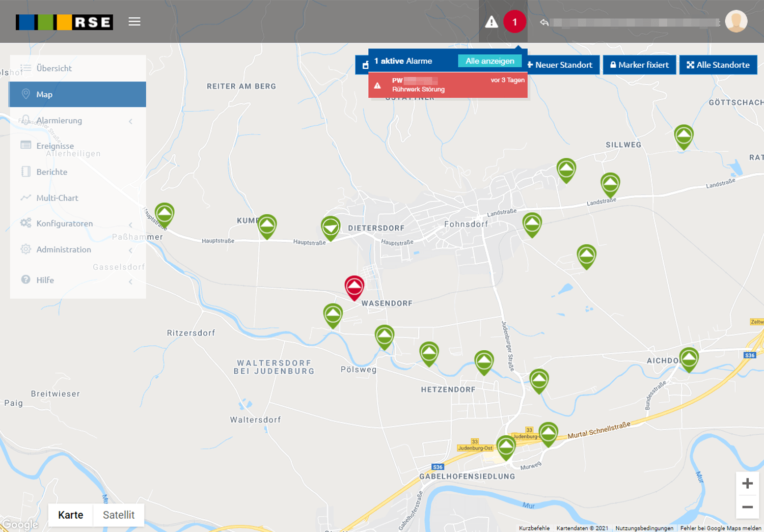Select the green marker at Judenburg-Ost
Viewport: 764px width, 532px height.
pyautogui.click(x=506, y=447)
